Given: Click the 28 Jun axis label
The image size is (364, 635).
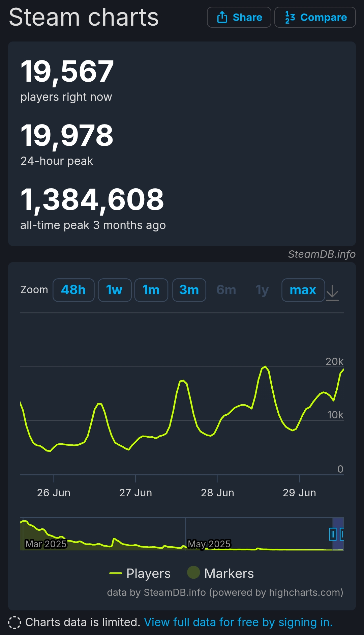Looking at the screenshot, I should click(x=217, y=493).
